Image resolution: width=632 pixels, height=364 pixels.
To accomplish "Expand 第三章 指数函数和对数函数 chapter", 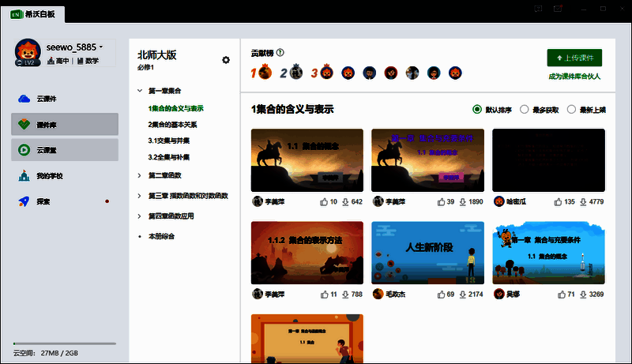I will click(x=140, y=196).
